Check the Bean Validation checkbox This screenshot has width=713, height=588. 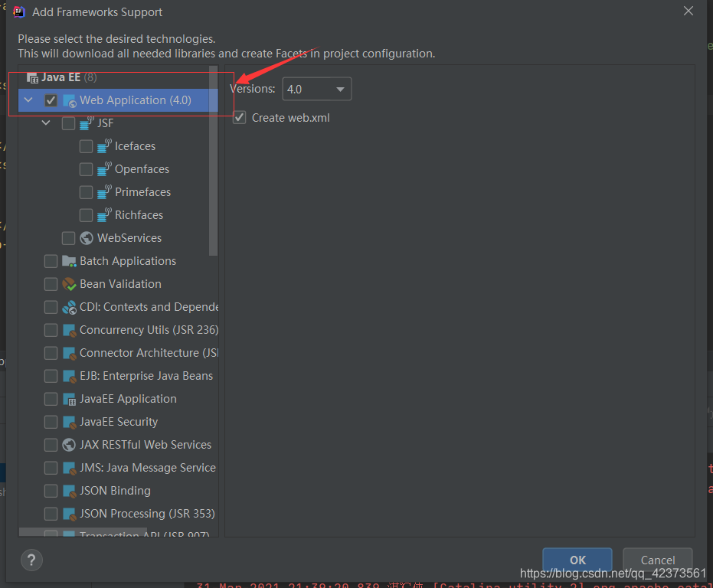pos(51,284)
